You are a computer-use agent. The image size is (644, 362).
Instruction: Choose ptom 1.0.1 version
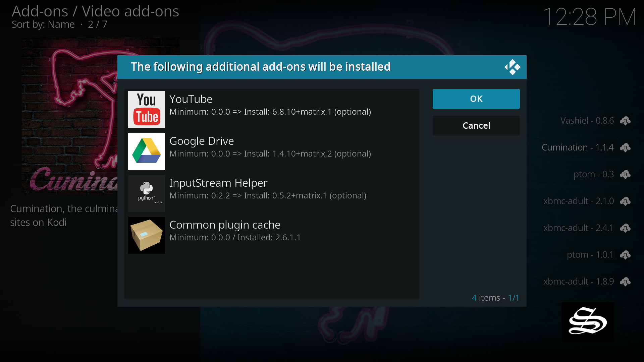click(590, 255)
